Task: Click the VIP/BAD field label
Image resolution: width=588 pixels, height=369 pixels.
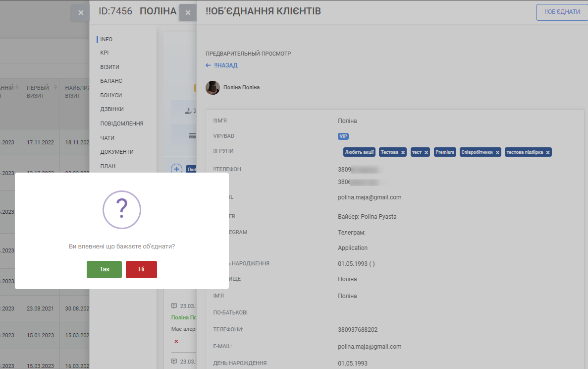Action: pos(223,136)
